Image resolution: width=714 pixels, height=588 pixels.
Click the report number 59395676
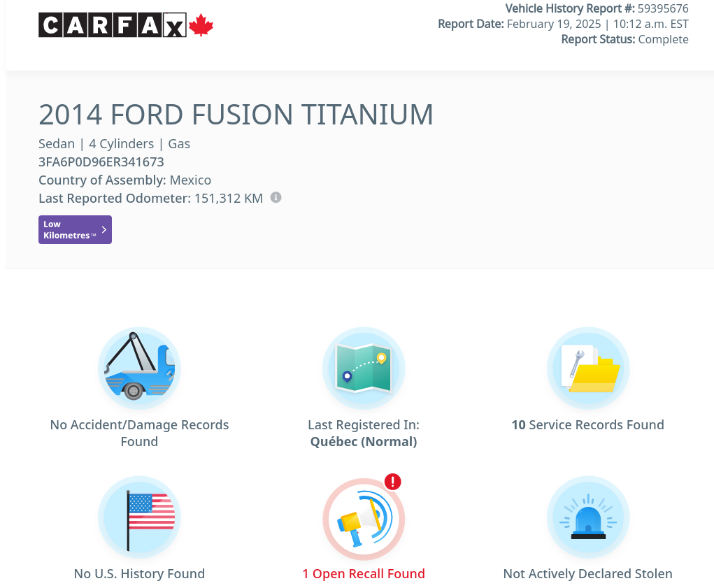[x=663, y=8]
